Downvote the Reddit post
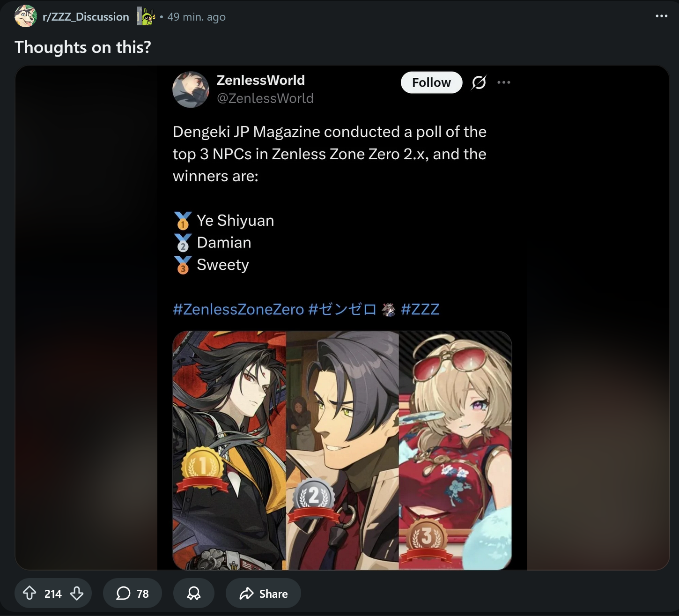 (77, 594)
